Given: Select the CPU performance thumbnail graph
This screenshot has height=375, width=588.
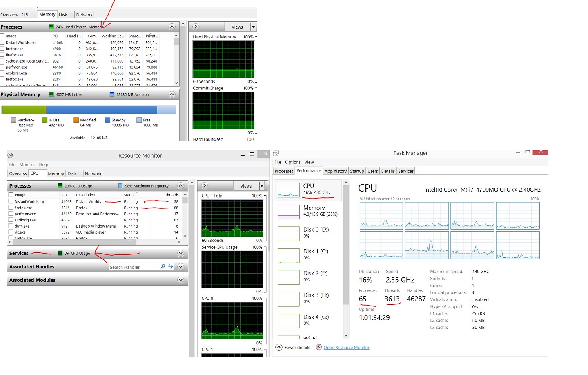Looking at the screenshot, I should click(x=288, y=190).
